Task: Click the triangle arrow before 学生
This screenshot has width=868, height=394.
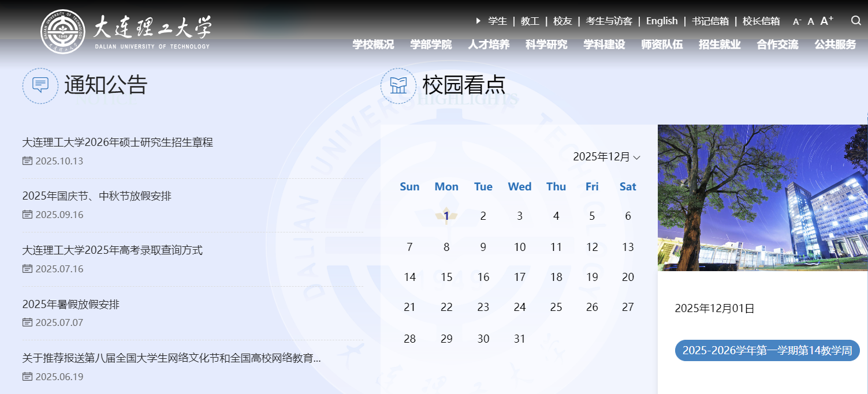Action: 478,21
